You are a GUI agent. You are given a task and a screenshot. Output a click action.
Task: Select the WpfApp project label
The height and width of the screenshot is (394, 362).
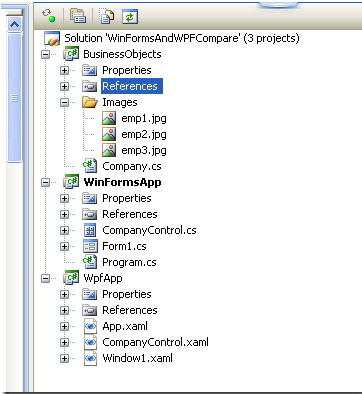point(103,278)
